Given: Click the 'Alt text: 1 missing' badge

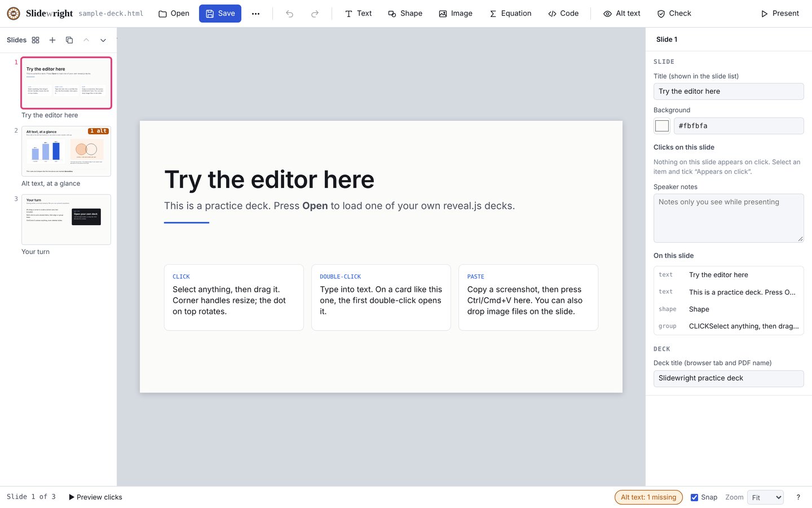Looking at the screenshot, I should pyautogui.click(x=648, y=497).
